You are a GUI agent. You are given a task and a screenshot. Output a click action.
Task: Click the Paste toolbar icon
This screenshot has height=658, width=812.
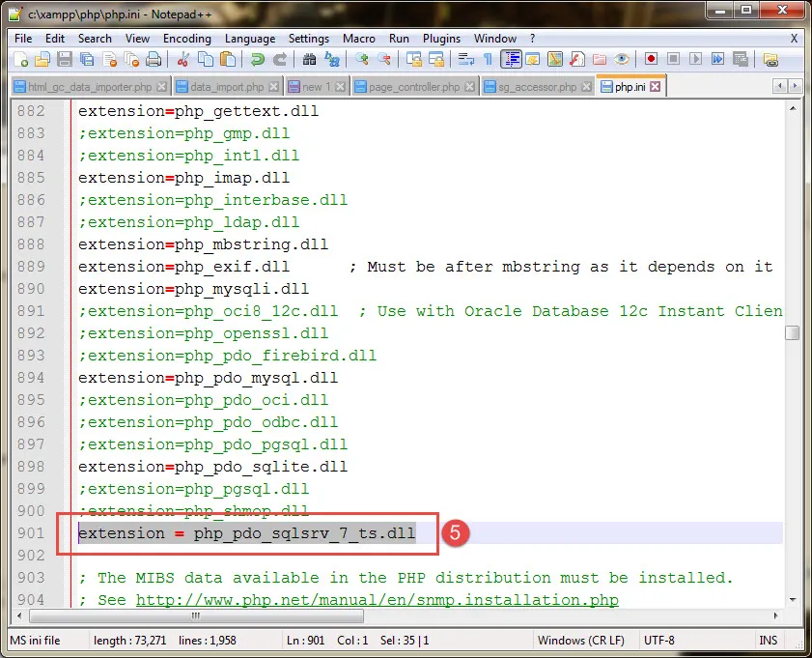tap(228, 60)
